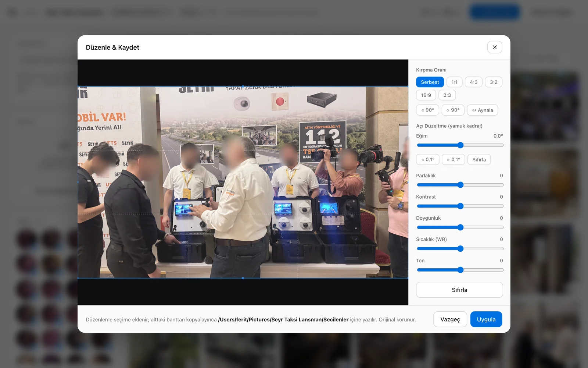Image resolution: width=588 pixels, height=368 pixels.
Task: Choose the 3:2 crop ratio
Action: (494, 82)
